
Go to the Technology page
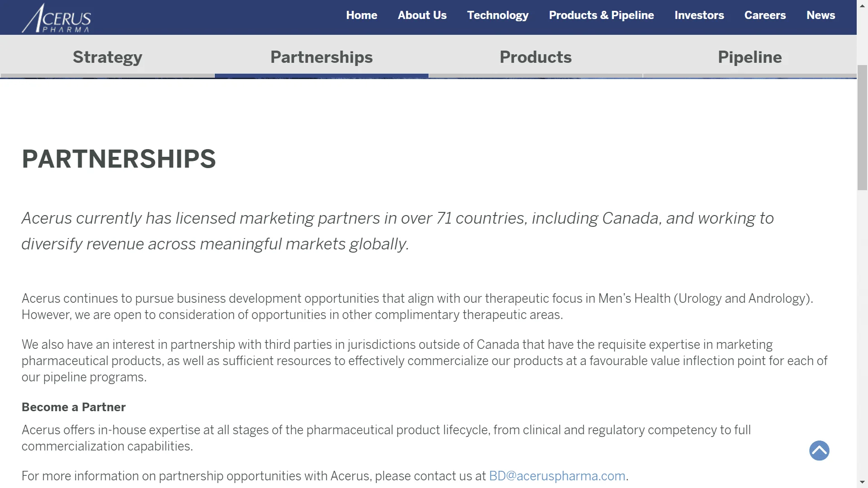[498, 15]
